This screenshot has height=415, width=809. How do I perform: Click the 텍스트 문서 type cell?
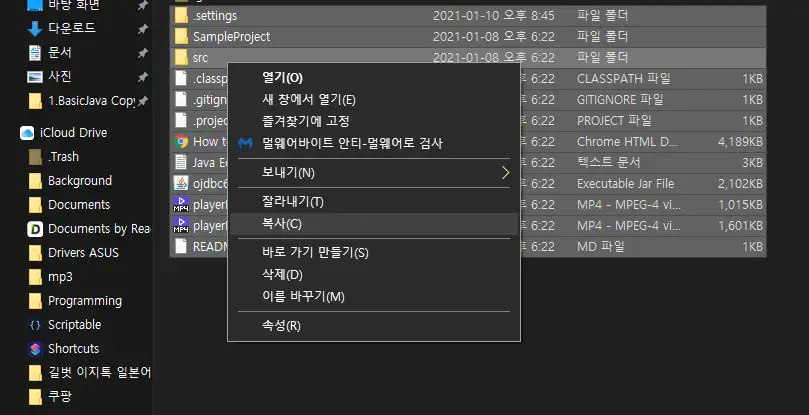[x=608, y=163]
